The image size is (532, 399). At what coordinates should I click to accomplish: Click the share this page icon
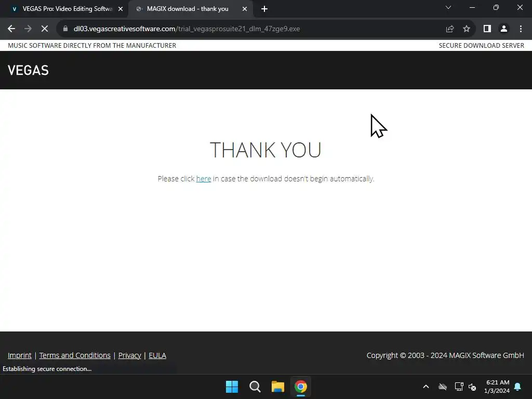click(x=450, y=29)
